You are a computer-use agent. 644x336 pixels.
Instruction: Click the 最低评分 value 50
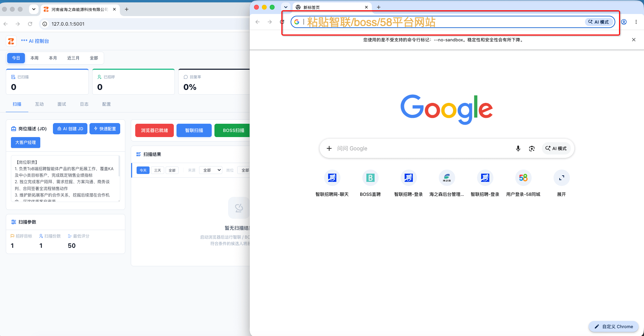(x=72, y=246)
